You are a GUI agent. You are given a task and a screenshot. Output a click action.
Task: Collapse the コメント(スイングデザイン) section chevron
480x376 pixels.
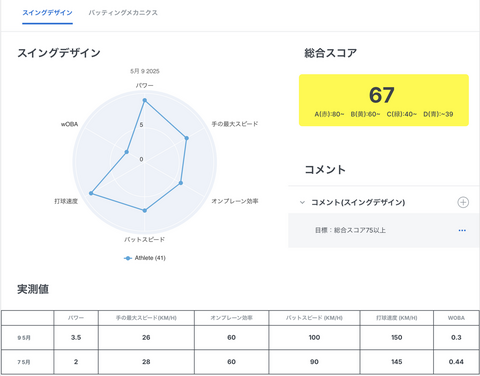(302, 202)
